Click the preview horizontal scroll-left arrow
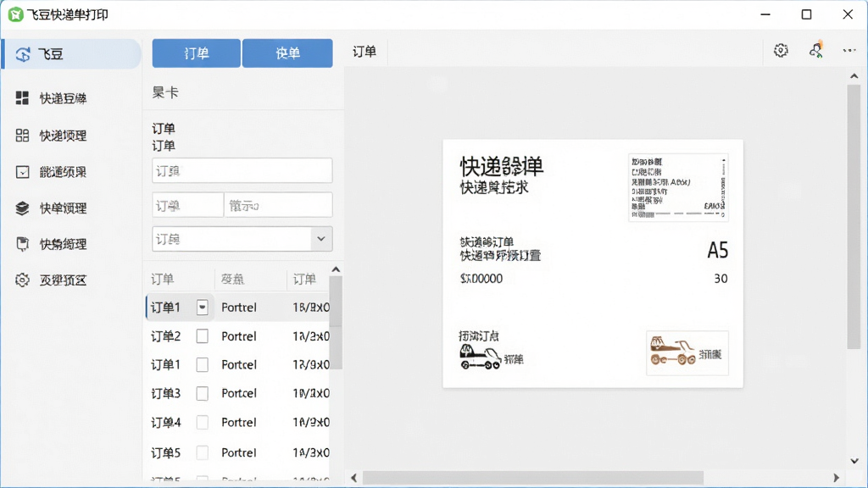 point(353,478)
